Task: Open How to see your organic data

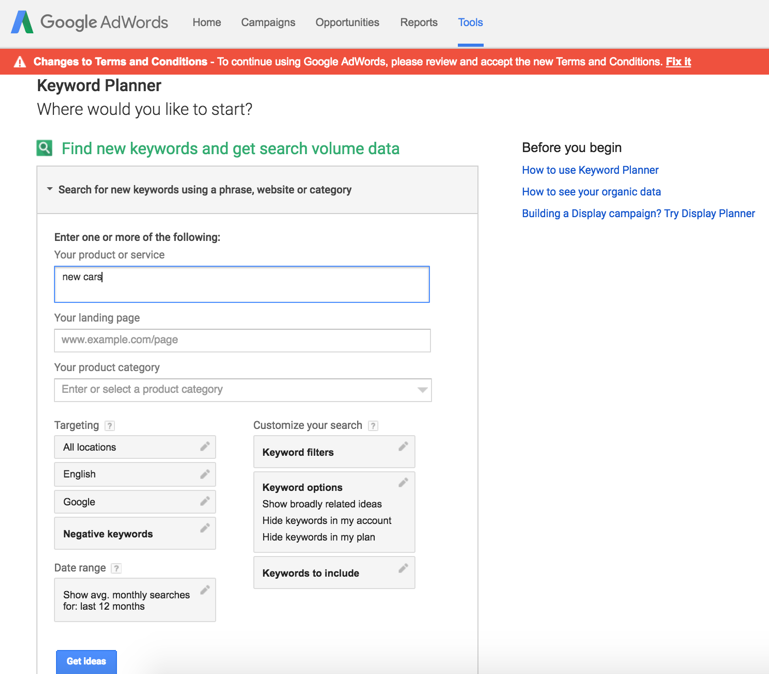Action: [591, 192]
